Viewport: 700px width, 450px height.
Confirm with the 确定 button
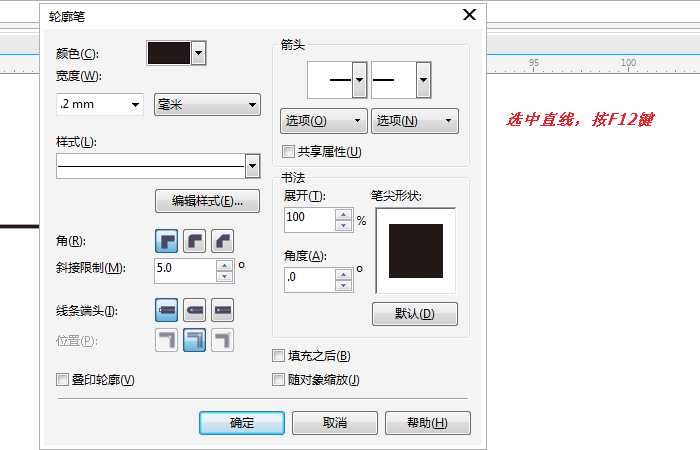click(x=241, y=423)
